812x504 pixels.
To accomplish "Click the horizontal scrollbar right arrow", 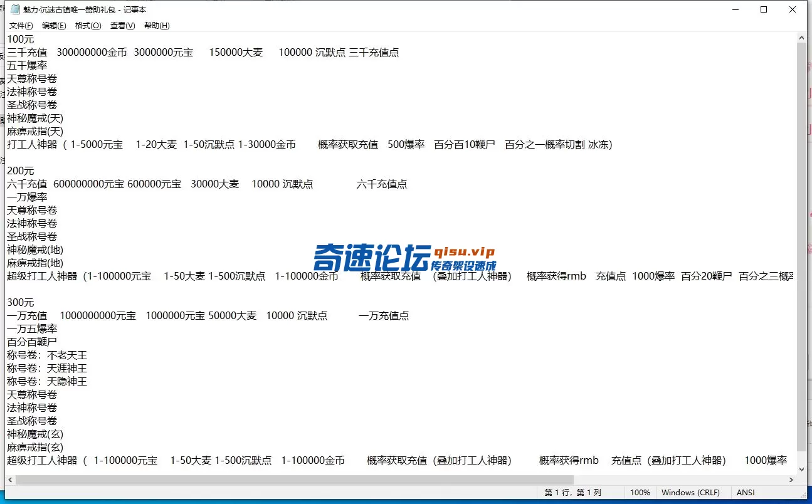I will click(791, 480).
